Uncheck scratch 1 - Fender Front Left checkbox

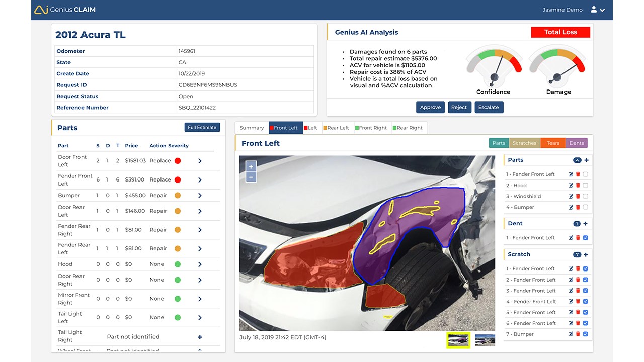tap(585, 269)
